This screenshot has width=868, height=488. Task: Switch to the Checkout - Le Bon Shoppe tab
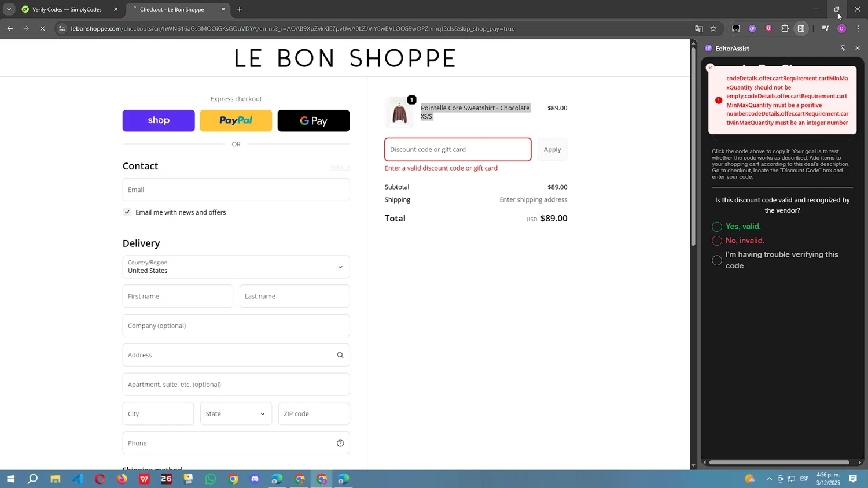tap(172, 9)
